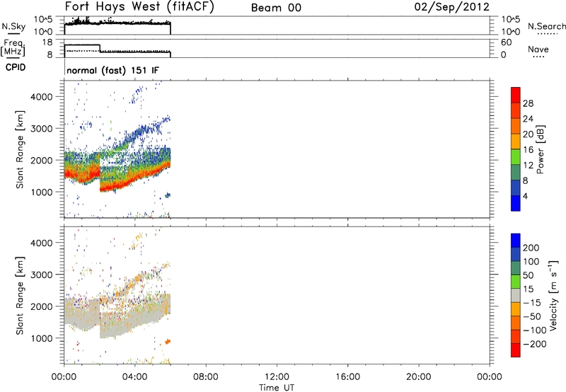Viewport: 566px width, 392px height.
Task: Click the '18' frequency axis tick label
Action: tap(47, 42)
